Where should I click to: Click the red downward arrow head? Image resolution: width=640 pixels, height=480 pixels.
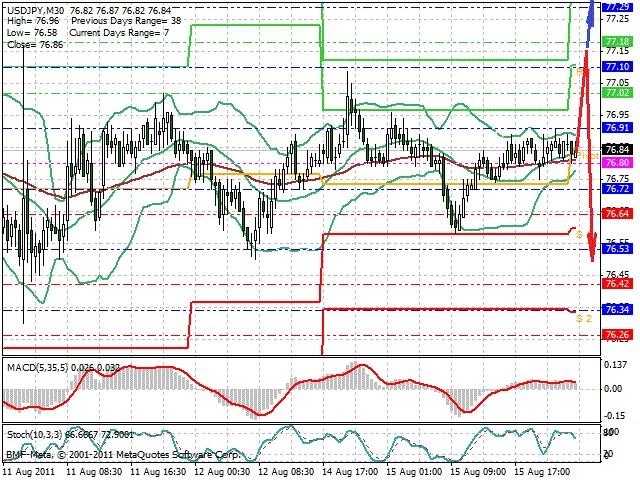(x=593, y=249)
